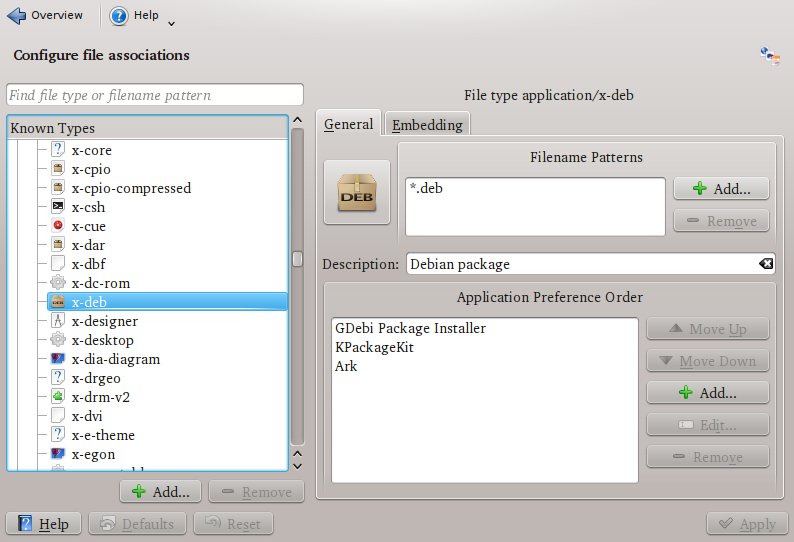
Task: Click the DEB package icon button
Action: (x=357, y=192)
